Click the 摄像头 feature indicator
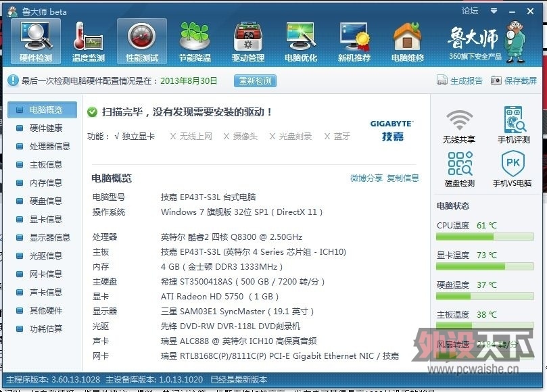 click(240, 136)
